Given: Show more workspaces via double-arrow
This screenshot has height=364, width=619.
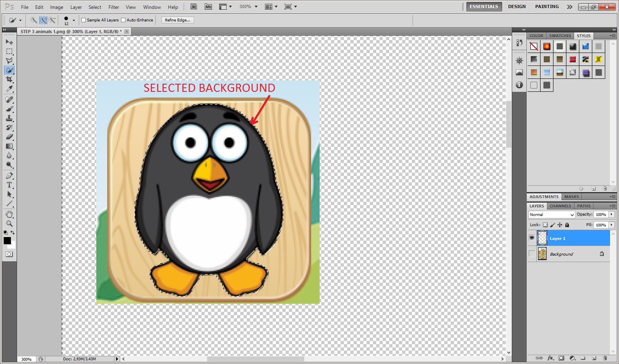Looking at the screenshot, I should tap(570, 7).
